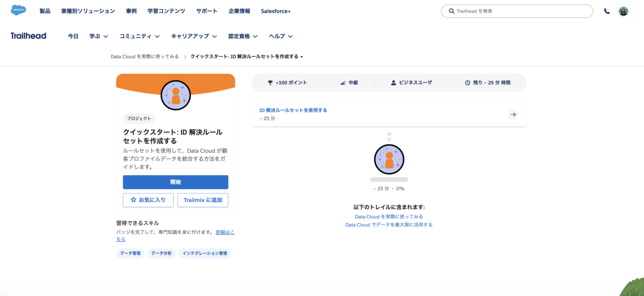This screenshot has height=296, width=644.
Task: Click the card title クイックスタート: ID 解決ルール
Action: tap(173, 136)
